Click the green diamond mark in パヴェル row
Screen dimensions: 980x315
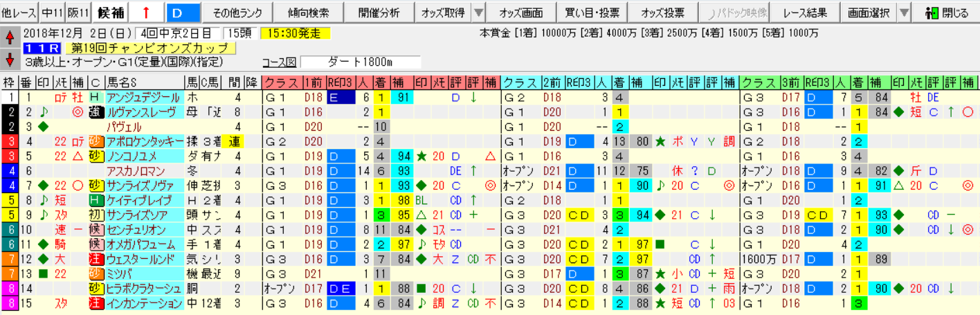pos(44,127)
